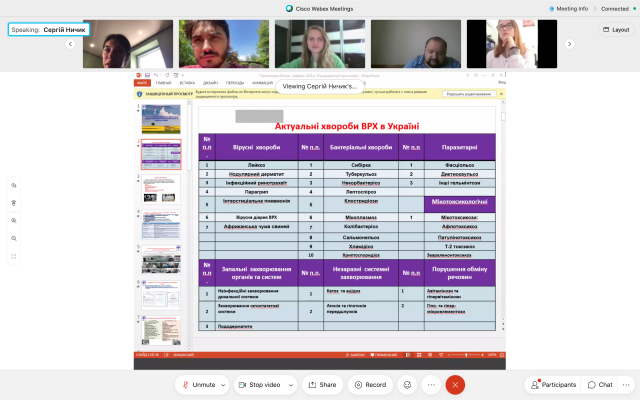
Task: Click table cell Лейкоз
Action: [x=256, y=165]
